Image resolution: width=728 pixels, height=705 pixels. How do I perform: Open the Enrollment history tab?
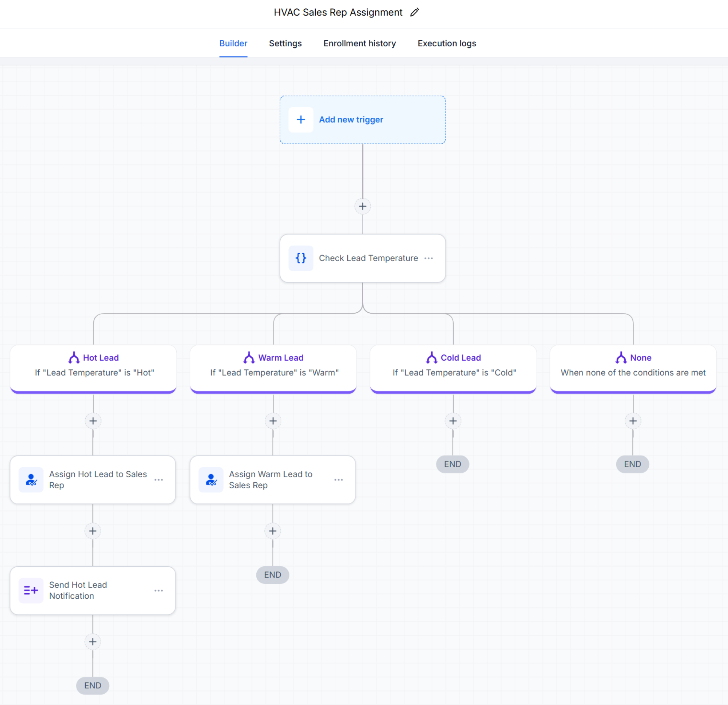tap(360, 43)
